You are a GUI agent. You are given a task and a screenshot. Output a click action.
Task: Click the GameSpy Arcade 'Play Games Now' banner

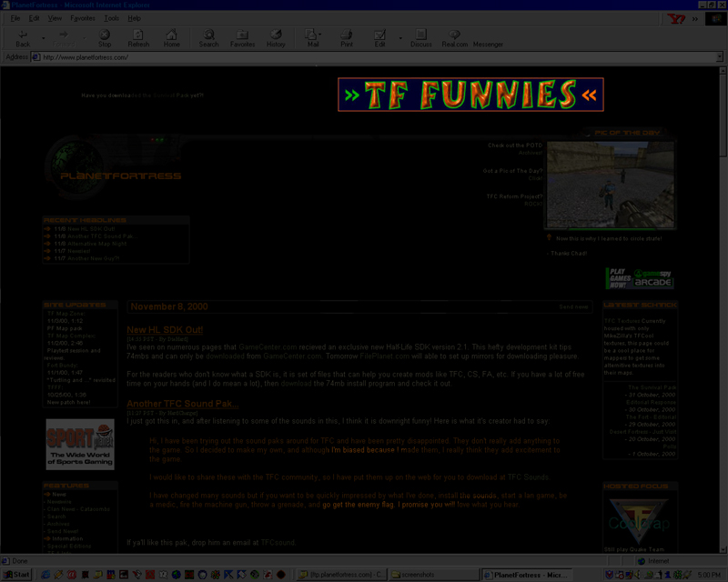[640, 278]
